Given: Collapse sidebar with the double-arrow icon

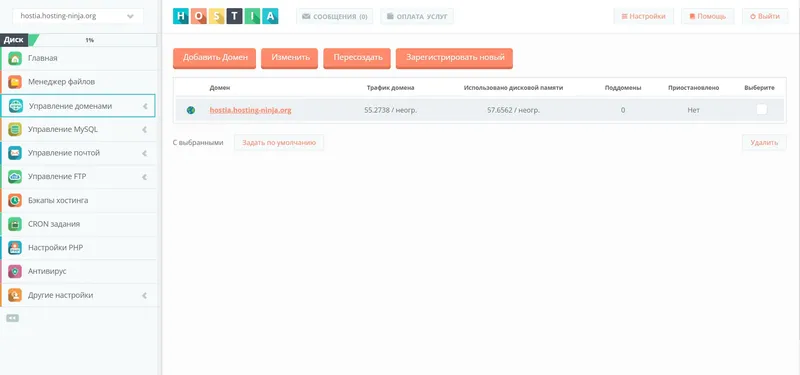Looking at the screenshot, I should (12, 318).
